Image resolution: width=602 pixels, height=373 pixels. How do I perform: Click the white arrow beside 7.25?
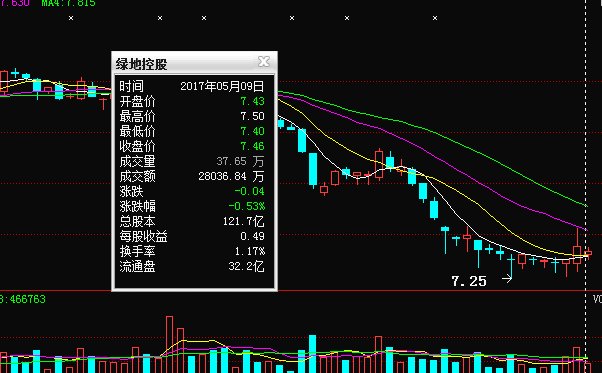[x=507, y=278]
